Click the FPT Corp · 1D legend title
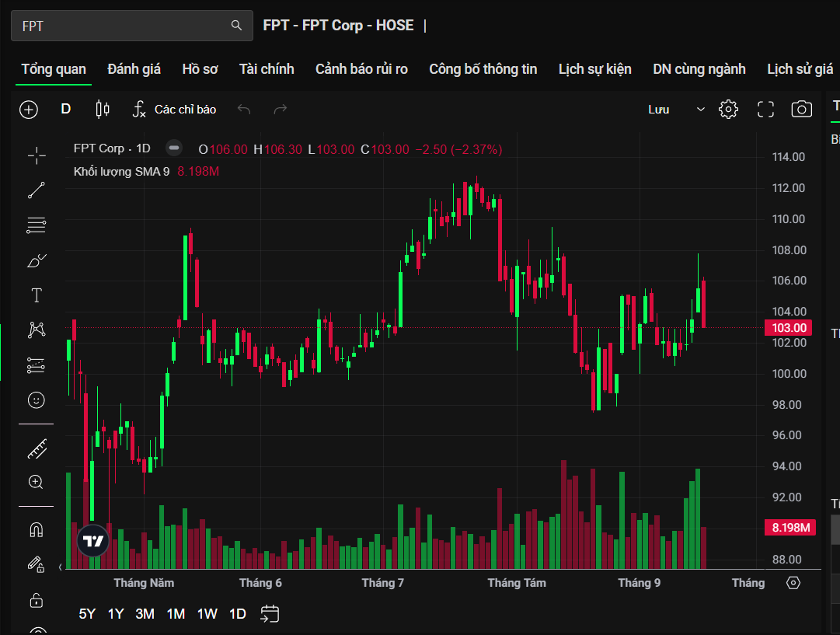Viewport: 840px width, 635px height. pos(112,148)
